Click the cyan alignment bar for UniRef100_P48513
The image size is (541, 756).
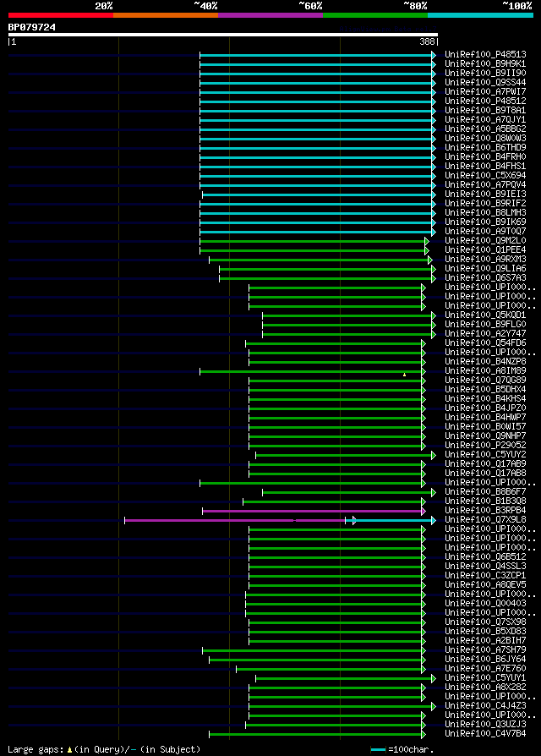[x=318, y=56]
